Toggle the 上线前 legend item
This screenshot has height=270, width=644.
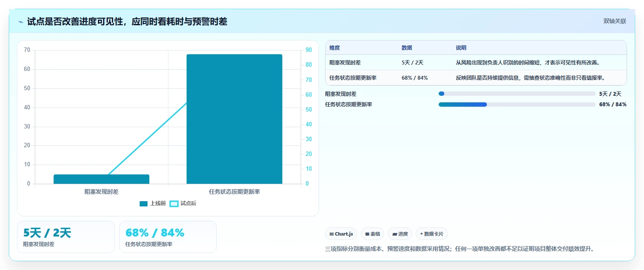[x=153, y=203]
